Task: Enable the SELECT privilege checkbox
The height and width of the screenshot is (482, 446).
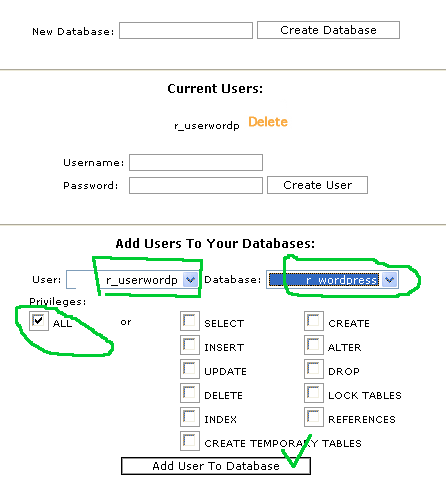Action: pos(190,321)
